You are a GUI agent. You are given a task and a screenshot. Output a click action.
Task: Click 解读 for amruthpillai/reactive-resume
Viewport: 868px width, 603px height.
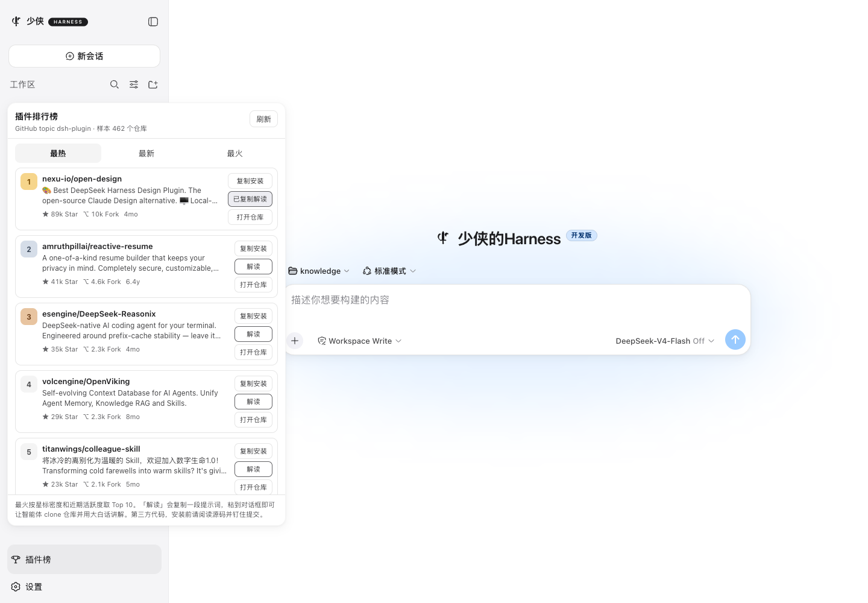[253, 267]
